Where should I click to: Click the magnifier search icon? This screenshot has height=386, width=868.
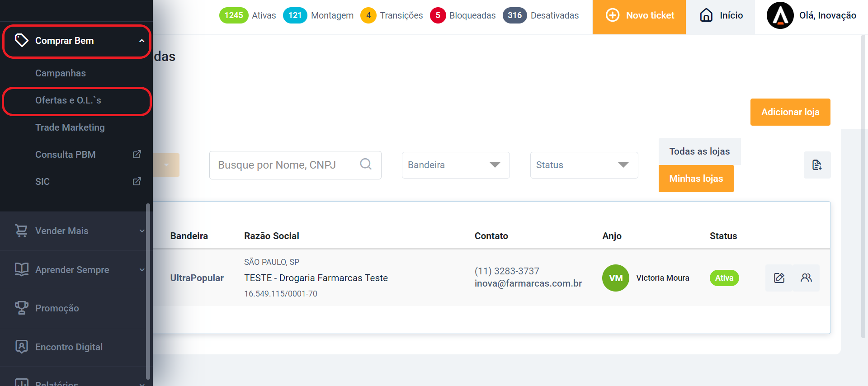point(366,164)
